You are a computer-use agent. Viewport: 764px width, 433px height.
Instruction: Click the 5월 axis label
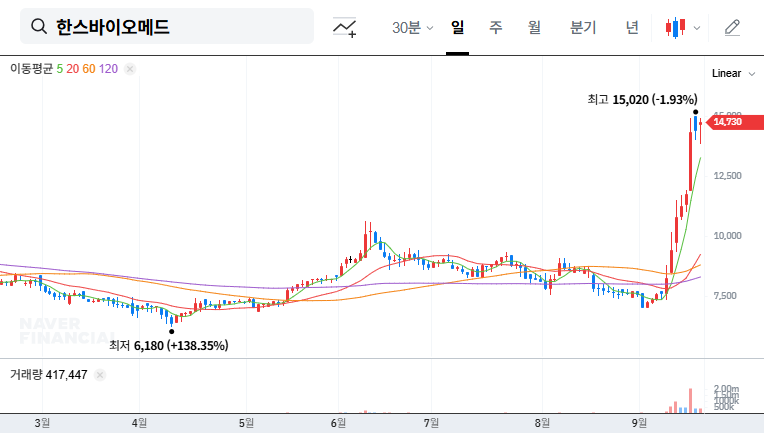pos(246,423)
